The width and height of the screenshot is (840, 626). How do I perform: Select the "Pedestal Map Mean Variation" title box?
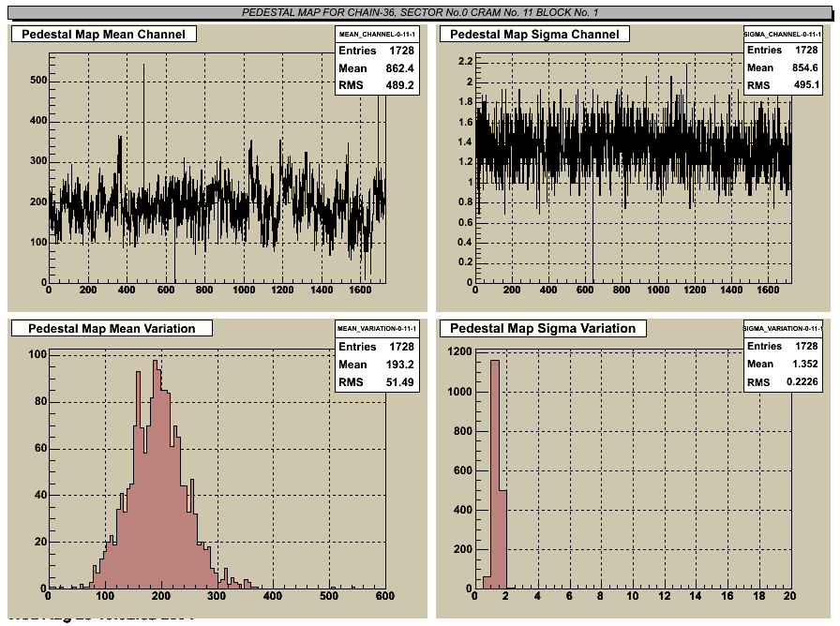(112, 328)
